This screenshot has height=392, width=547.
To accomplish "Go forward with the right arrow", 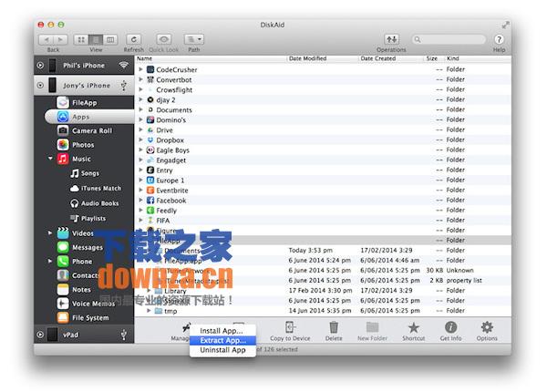I will 60,40.
